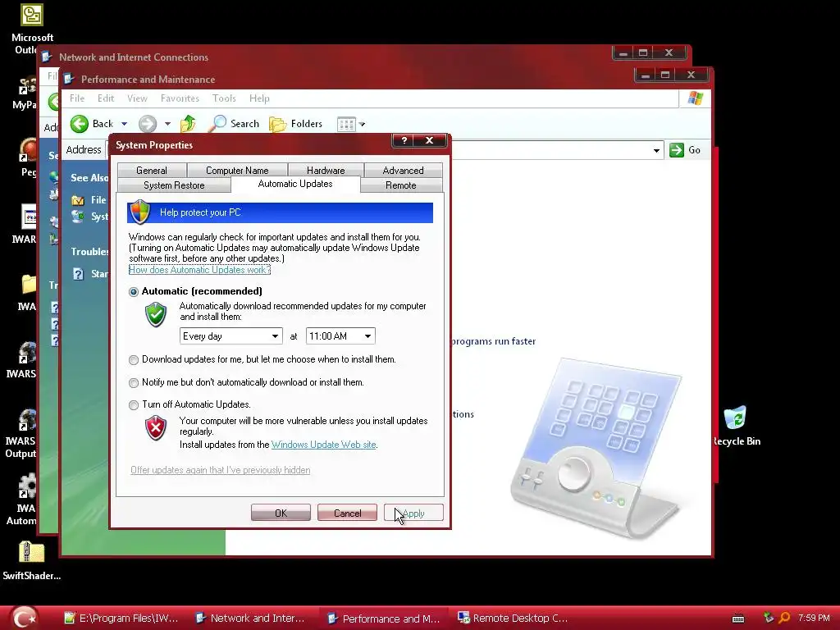
Task: Click the 7:59 PM taskbar clock
Action: 814,619
